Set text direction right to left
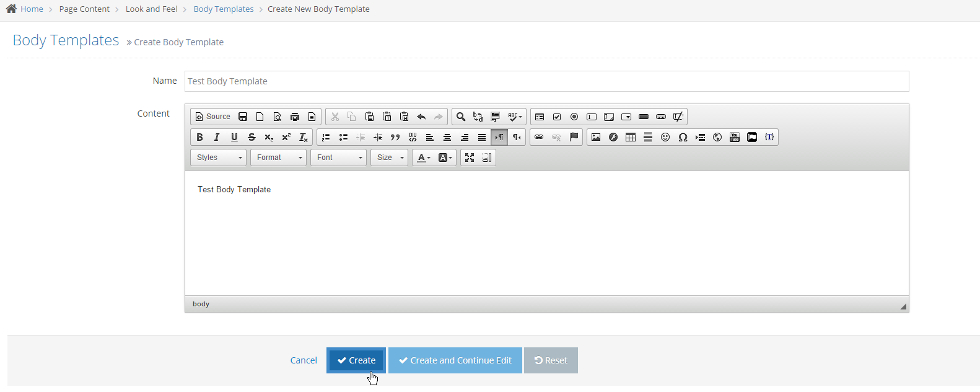Image resolution: width=980 pixels, height=392 pixels. tap(517, 137)
